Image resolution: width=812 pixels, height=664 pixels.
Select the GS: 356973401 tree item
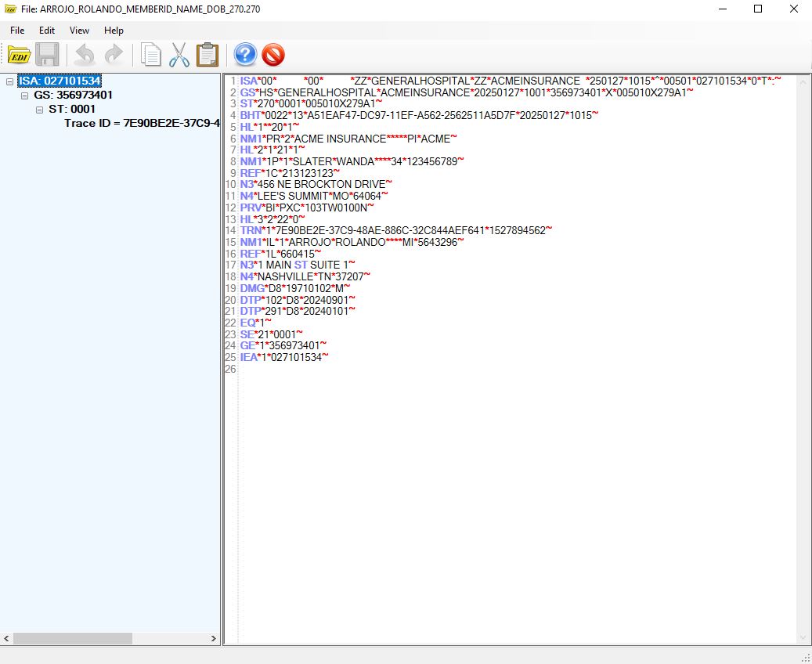[x=73, y=95]
